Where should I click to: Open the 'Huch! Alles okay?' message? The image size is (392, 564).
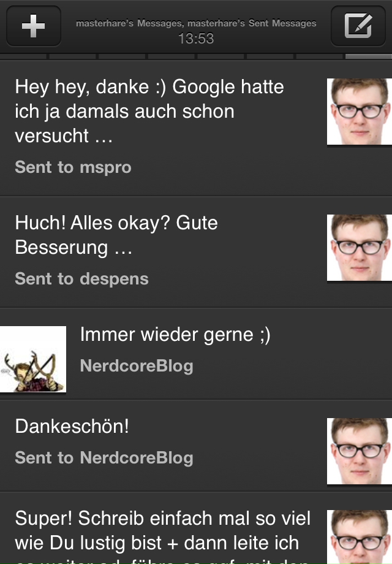coord(116,235)
